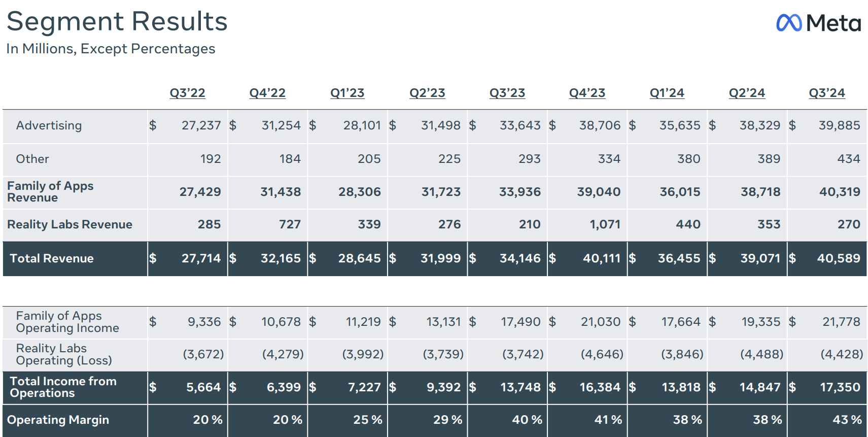Select the Operating Margin row label
This screenshot has height=437, width=868.
(x=58, y=420)
